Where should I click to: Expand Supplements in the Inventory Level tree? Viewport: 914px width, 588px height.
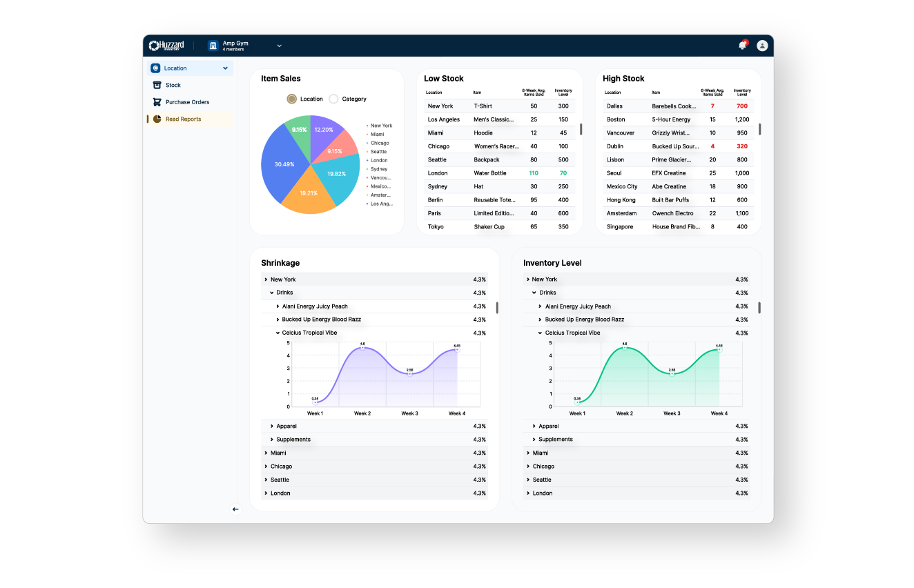tap(534, 440)
